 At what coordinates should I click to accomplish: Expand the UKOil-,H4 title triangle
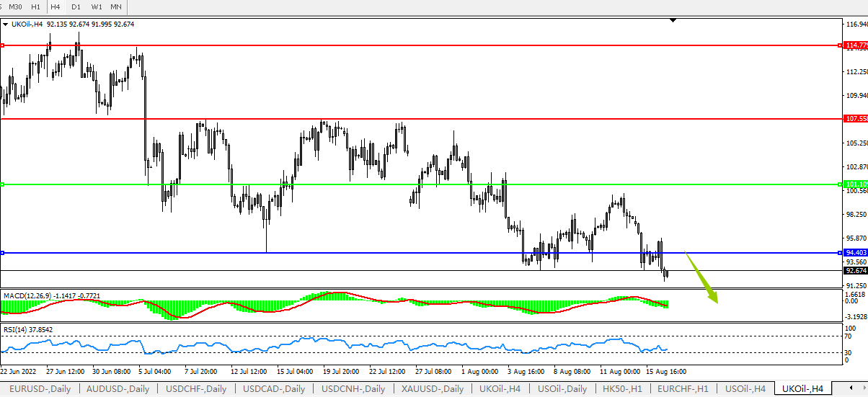[6, 24]
